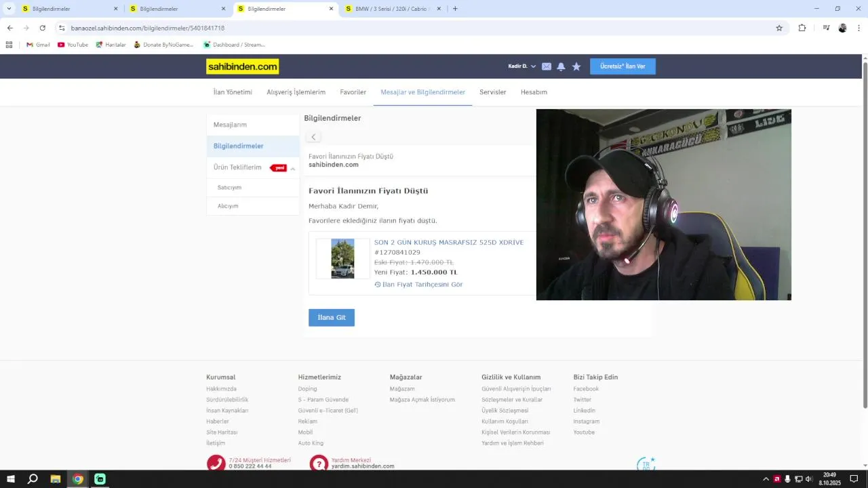Open Auto King footer link
The width and height of the screenshot is (868, 488).
(x=311, y=443)
